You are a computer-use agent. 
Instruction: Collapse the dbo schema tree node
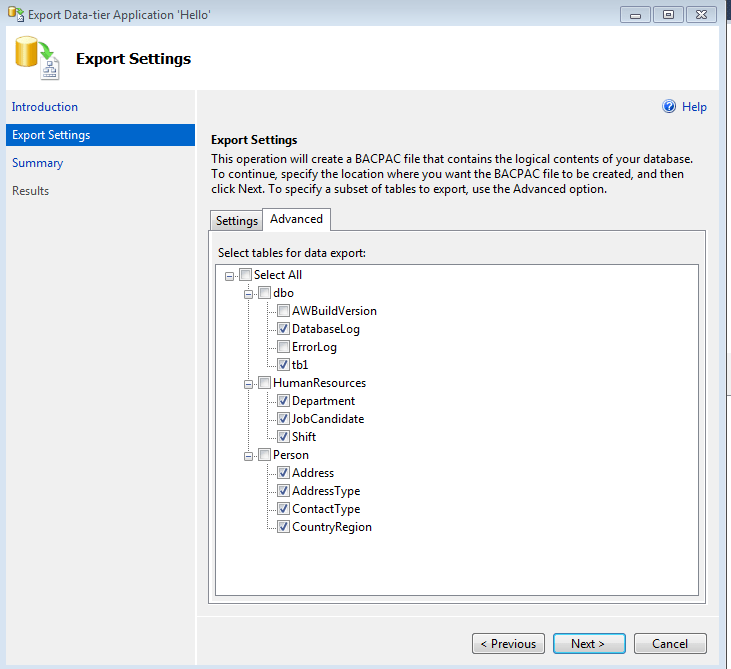tap(249, 293)
